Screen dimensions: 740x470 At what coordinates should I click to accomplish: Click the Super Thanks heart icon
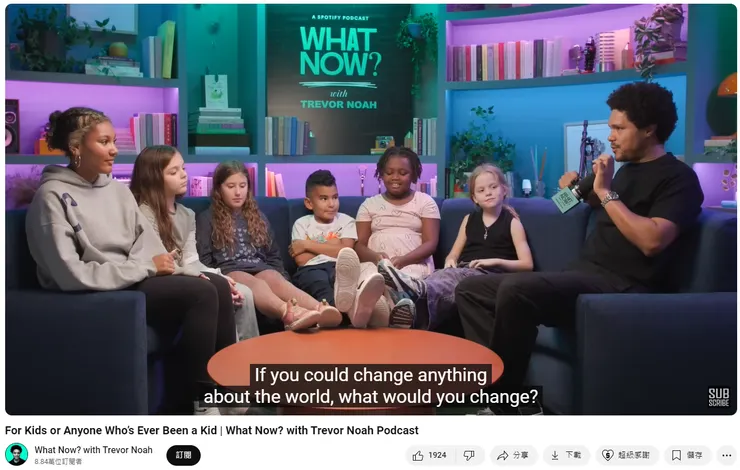pos(607,455)
